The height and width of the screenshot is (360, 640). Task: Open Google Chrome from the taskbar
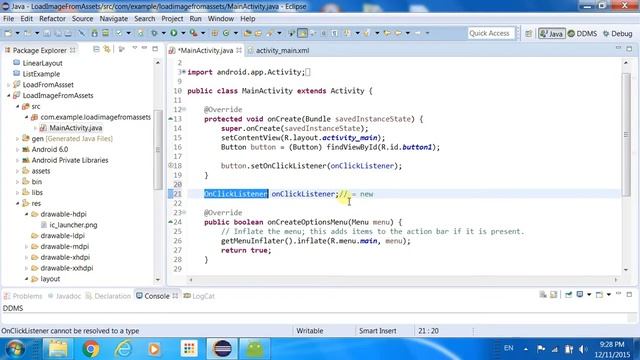click(x=91, y=349)
